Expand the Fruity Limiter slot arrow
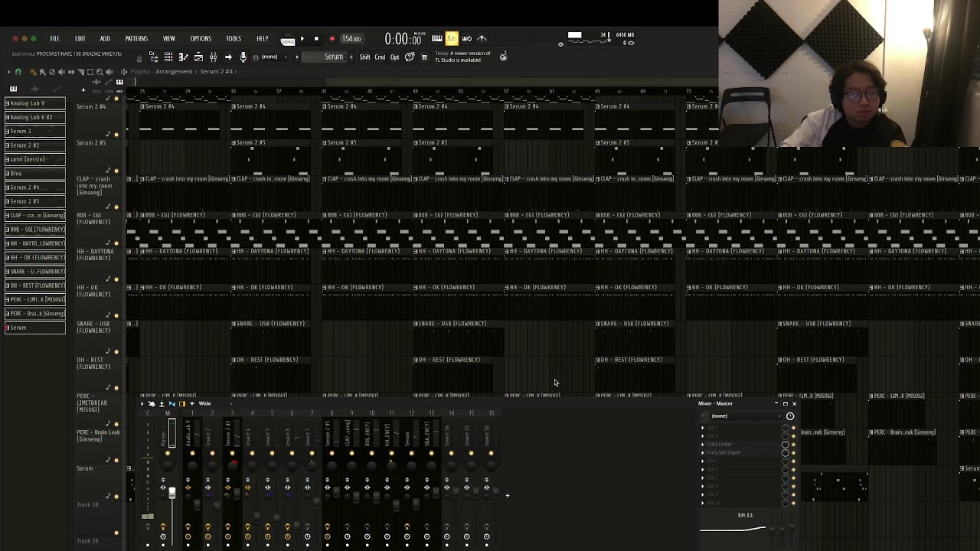This screenshot has width=980, height=551. (703, 444)
